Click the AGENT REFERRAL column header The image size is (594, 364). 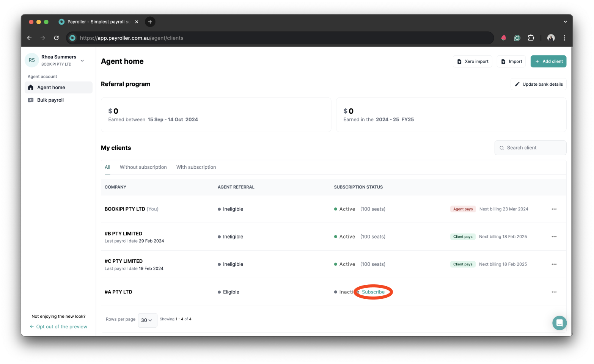coord(236,187)
